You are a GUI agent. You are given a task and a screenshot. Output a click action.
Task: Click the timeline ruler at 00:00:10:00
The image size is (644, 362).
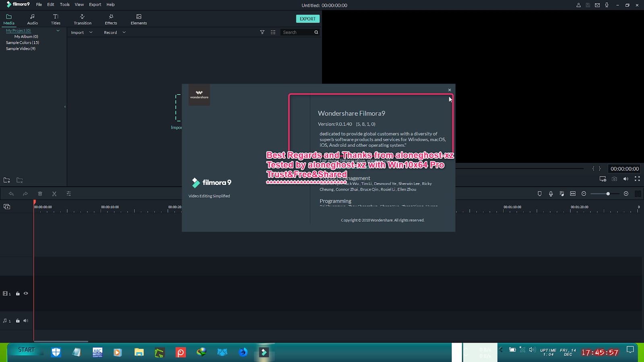[110, 207]
